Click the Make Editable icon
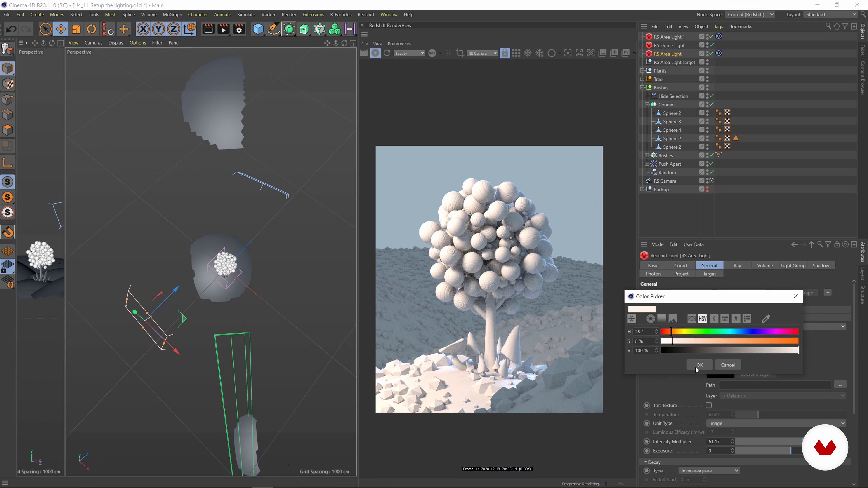The height and width of the screenshot is (488, 868). 8,49
